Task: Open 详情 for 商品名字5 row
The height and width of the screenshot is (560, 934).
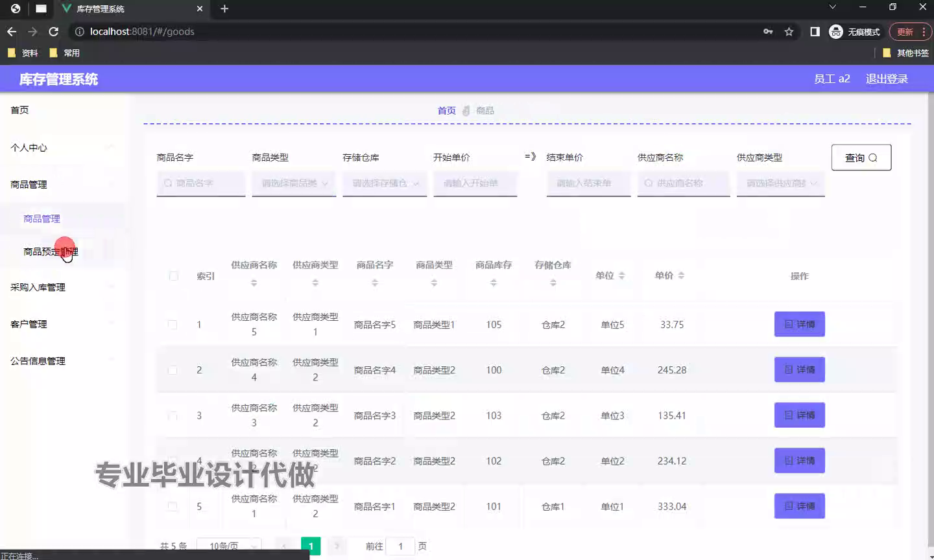Action: 800,324
